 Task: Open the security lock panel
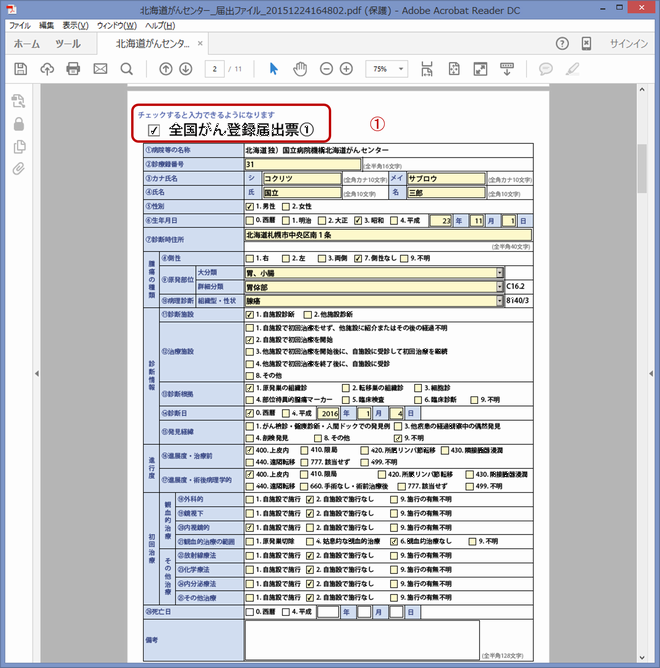point(19,124)
